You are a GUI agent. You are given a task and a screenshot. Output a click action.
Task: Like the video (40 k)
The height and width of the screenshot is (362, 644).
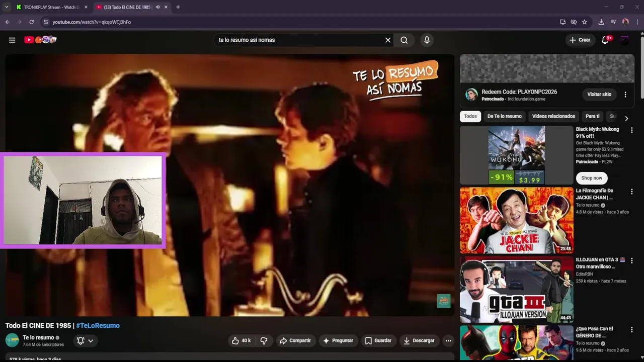(x=241, y=340)
